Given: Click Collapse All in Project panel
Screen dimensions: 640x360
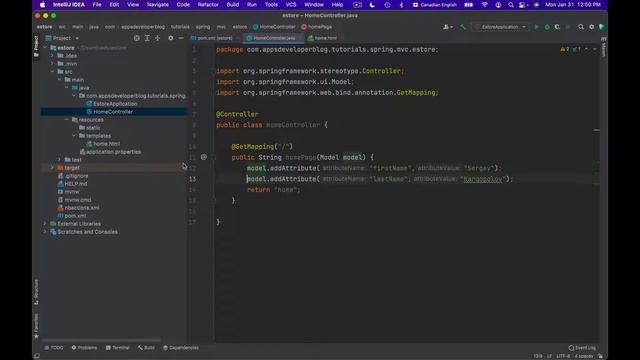Looking at the screenshot, I should point(158,38).
